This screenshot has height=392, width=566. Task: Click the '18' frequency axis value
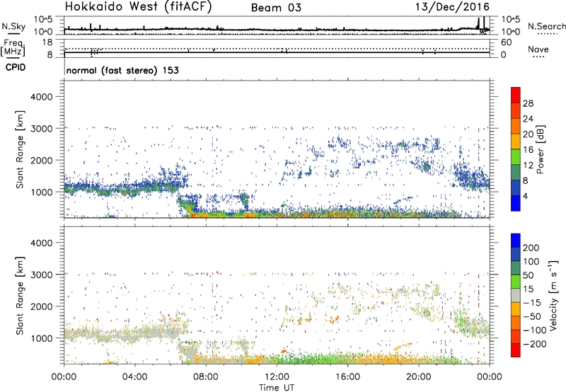click(47, 42)
